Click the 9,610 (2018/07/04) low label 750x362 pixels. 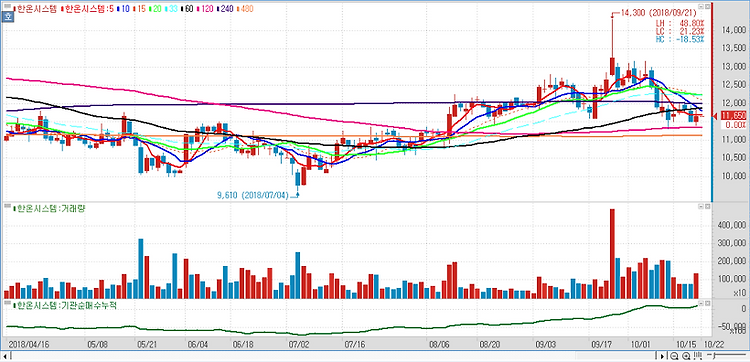point(253,195)
